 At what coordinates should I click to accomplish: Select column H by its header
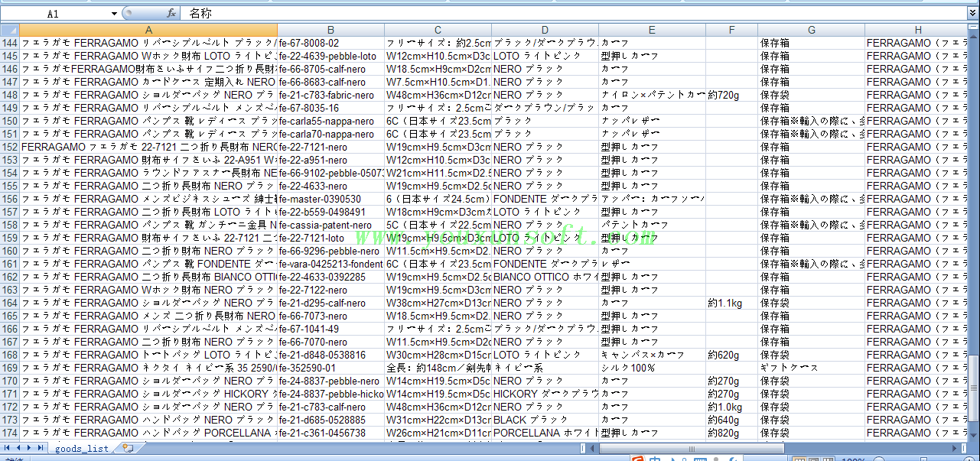pyautogui.click(x=917, y=30)
